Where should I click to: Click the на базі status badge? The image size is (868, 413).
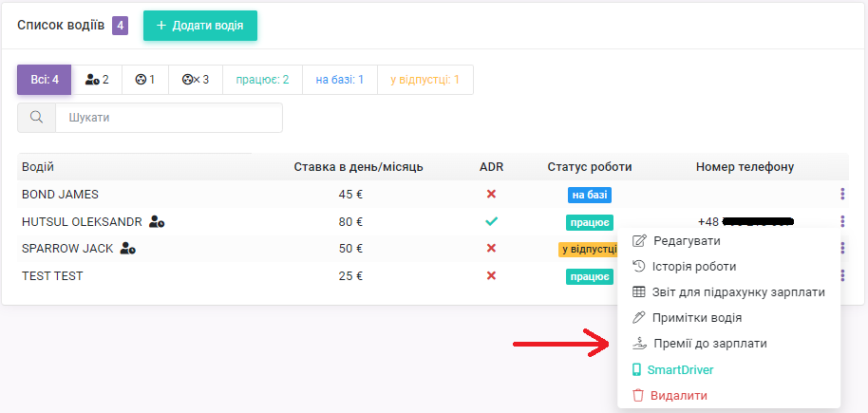click(x=589, y=195)
